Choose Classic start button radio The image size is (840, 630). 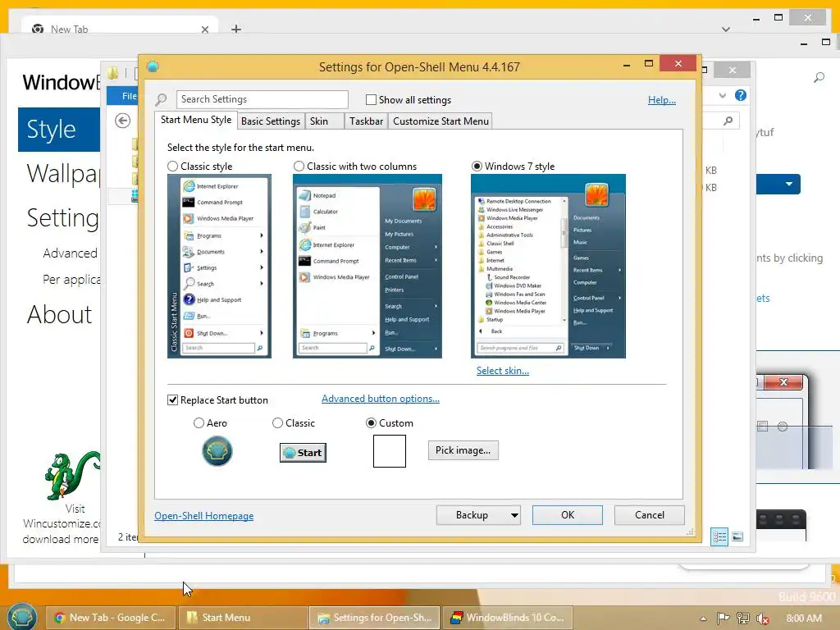(x=277, y=422)
